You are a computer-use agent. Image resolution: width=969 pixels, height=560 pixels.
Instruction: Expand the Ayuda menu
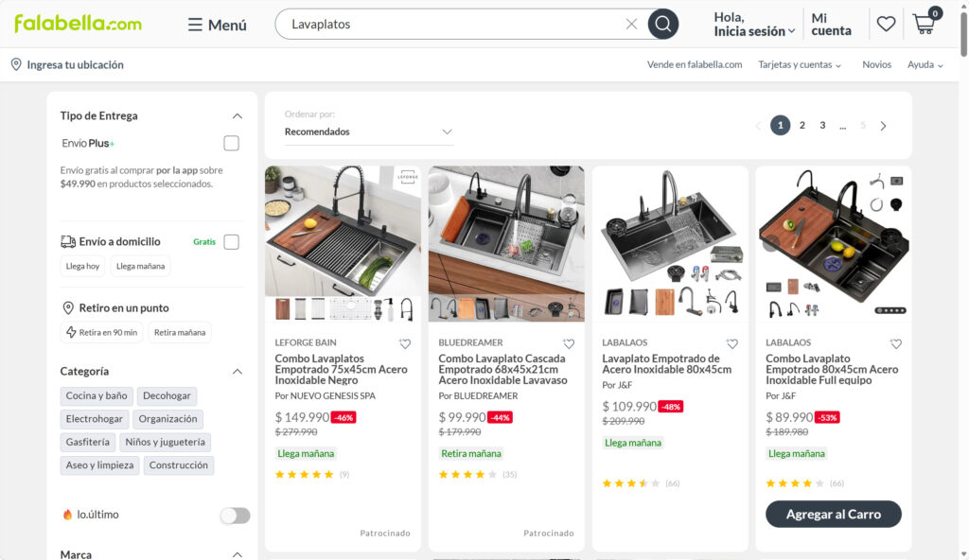point(925,64)
